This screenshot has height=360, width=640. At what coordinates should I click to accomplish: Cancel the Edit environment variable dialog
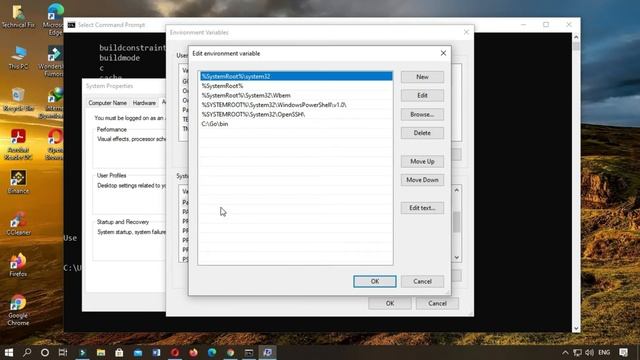[422, 281]
